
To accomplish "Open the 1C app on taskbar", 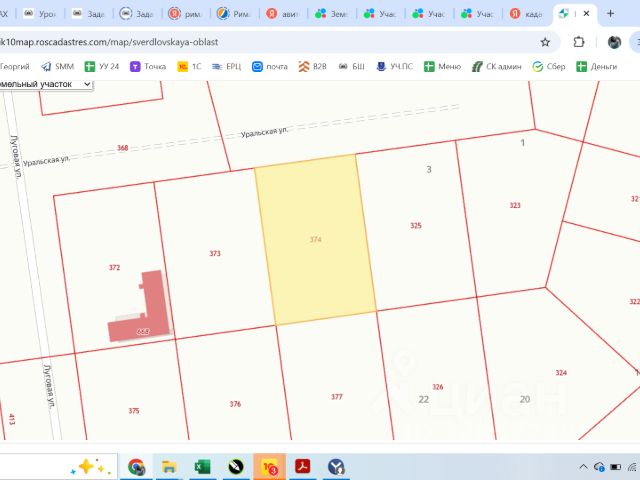I will pos(269,467).
